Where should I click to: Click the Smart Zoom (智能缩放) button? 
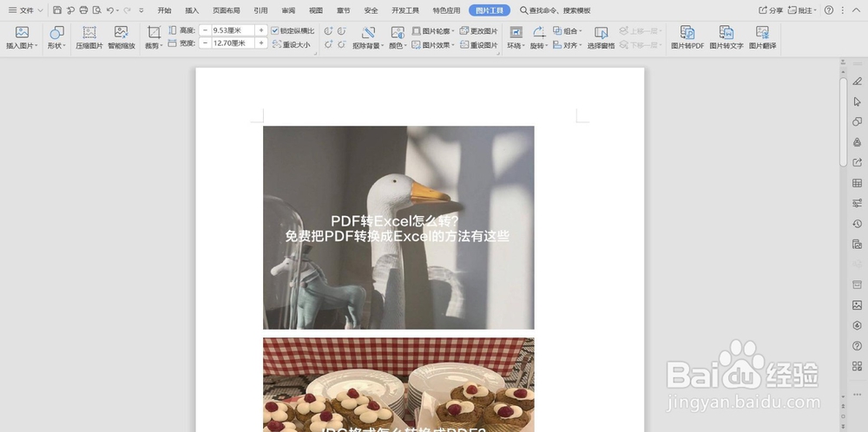click(122, 37)
